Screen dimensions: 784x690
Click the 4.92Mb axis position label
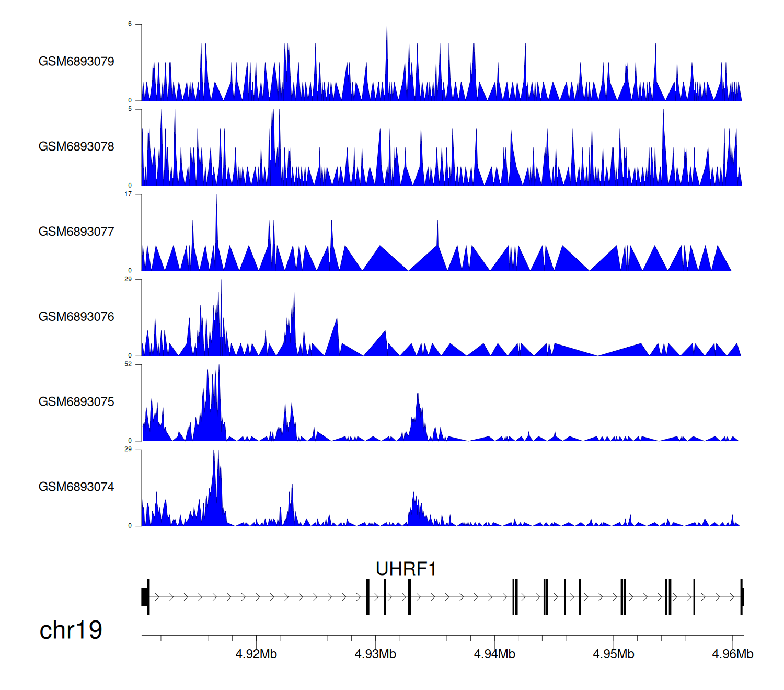(x=256, y=654)
